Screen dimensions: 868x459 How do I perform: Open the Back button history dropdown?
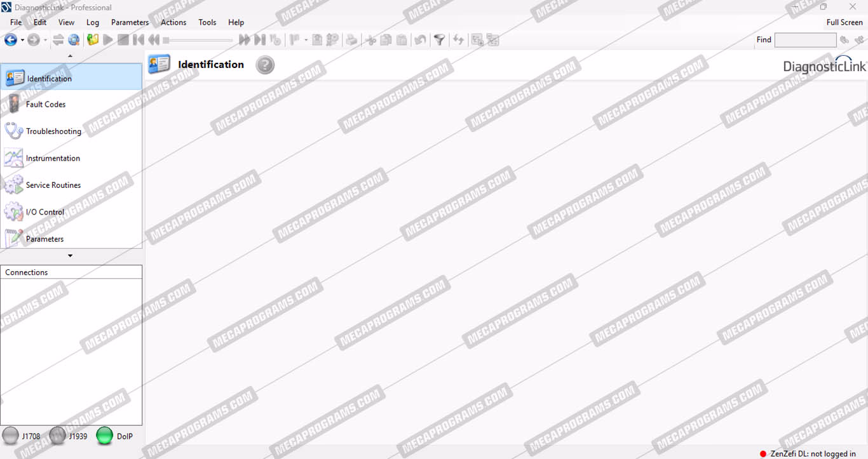point(22,40)
